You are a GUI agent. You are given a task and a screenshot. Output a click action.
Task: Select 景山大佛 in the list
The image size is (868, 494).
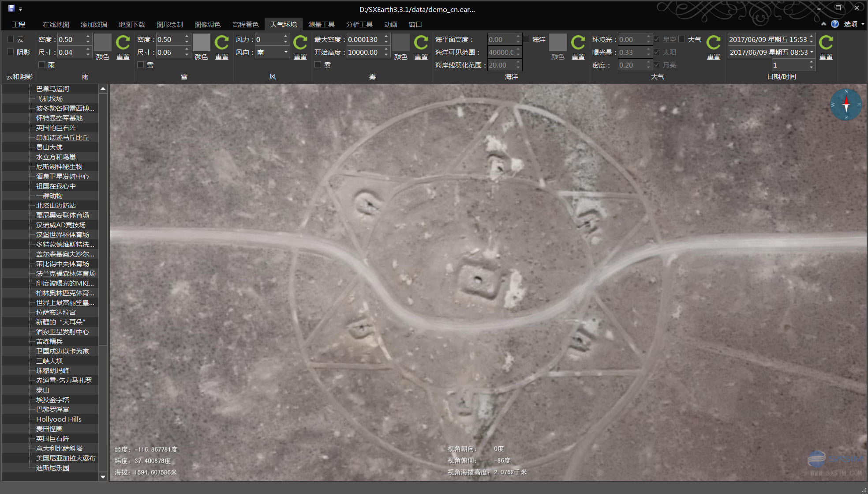[x=49, y=147]
